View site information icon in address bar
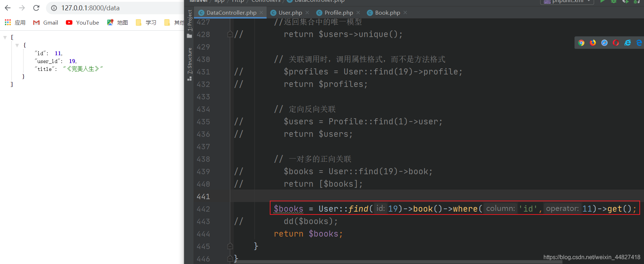 click(x=54, y=8)
